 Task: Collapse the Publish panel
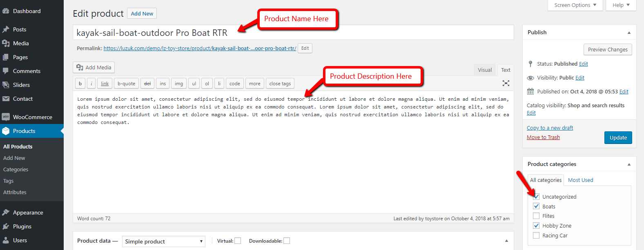pos(629,33)
